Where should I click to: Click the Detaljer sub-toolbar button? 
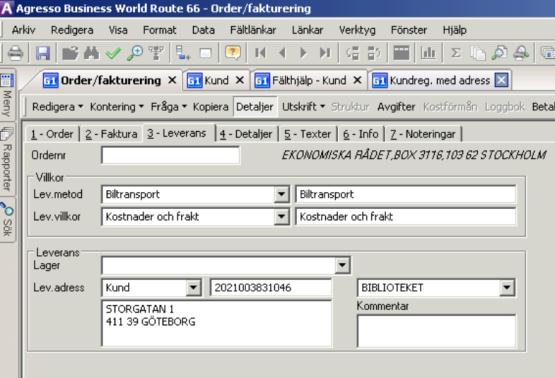255,107
